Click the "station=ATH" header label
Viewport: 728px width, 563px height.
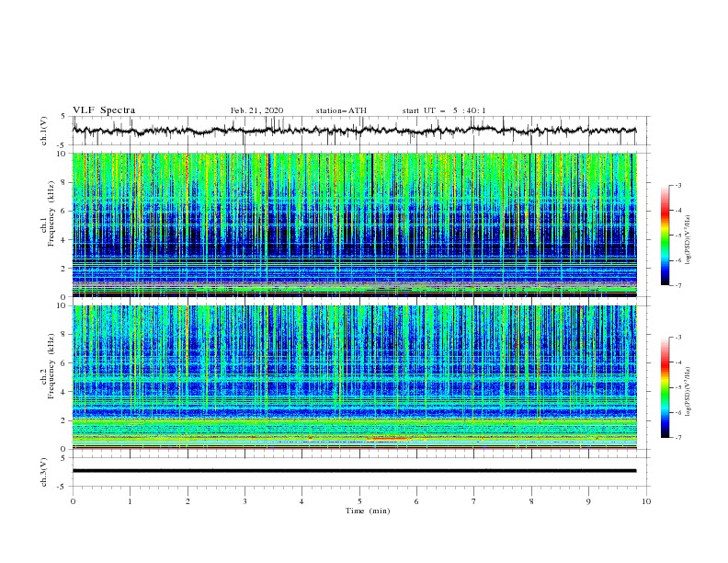point(341,110)
